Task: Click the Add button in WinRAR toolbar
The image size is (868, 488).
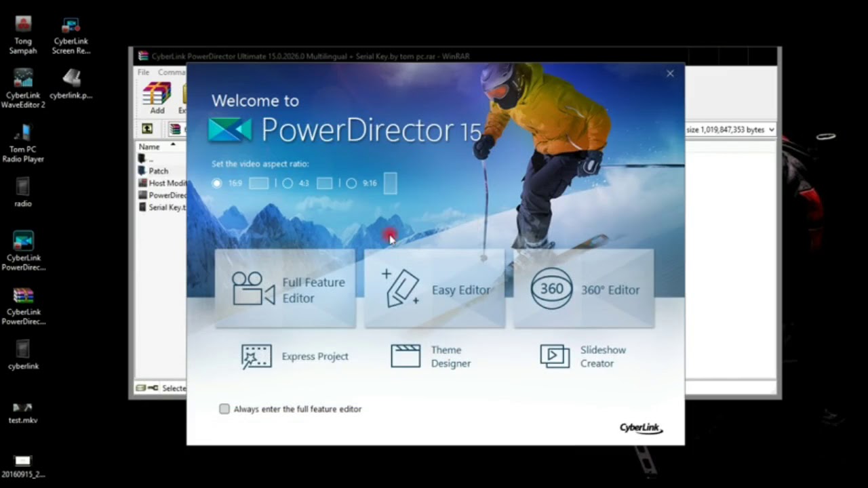Action: tap(157, 98)
